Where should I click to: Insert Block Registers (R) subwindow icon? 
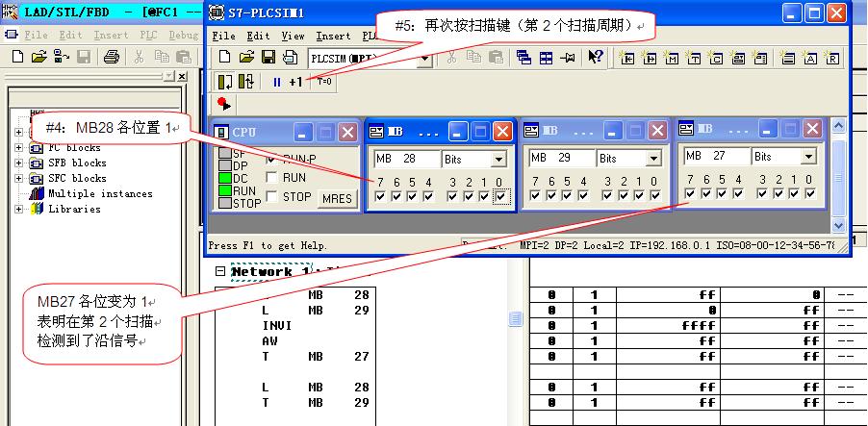[832, 58]
